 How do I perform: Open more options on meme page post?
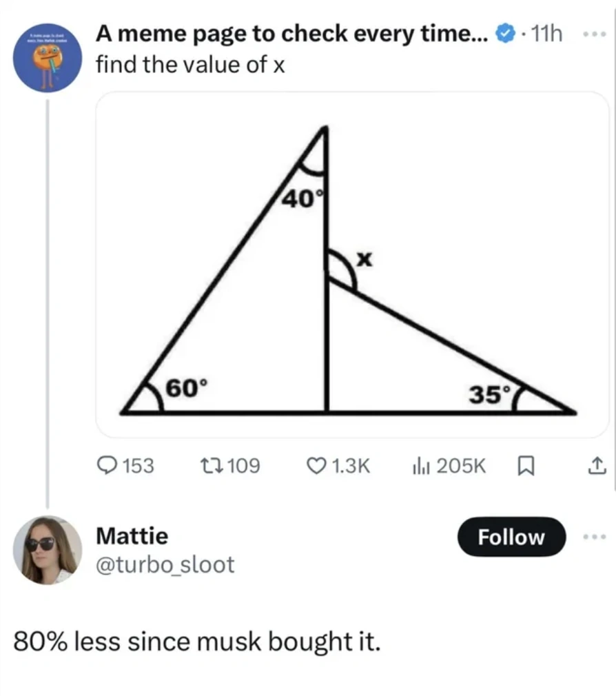(597, 33)
